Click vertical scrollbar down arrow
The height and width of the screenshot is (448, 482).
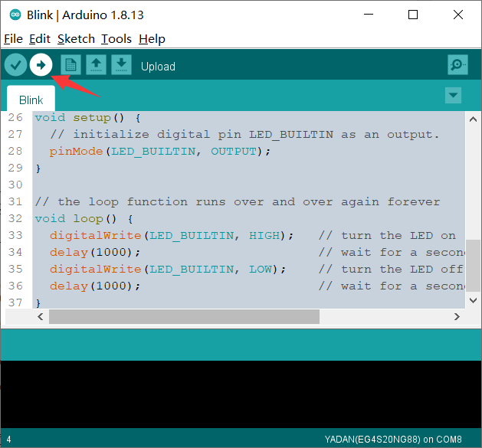tap(473, 300)
